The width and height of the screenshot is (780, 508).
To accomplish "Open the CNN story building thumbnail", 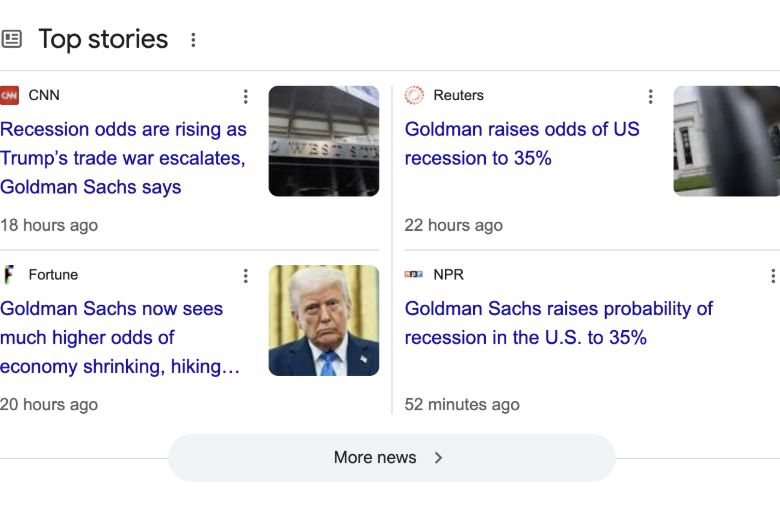I will pos(324,141).
